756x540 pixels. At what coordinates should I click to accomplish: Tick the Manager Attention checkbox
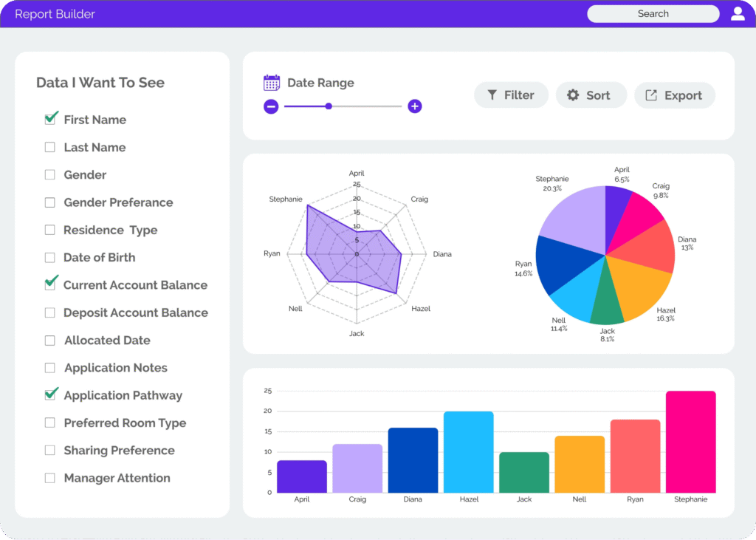click(50, 478)
